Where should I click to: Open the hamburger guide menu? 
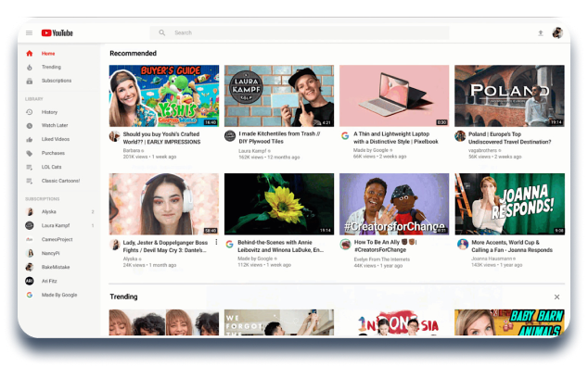coord(30,33)
